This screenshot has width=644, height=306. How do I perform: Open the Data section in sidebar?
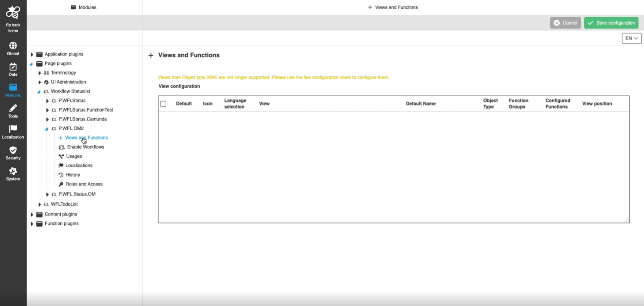point(13,67)
